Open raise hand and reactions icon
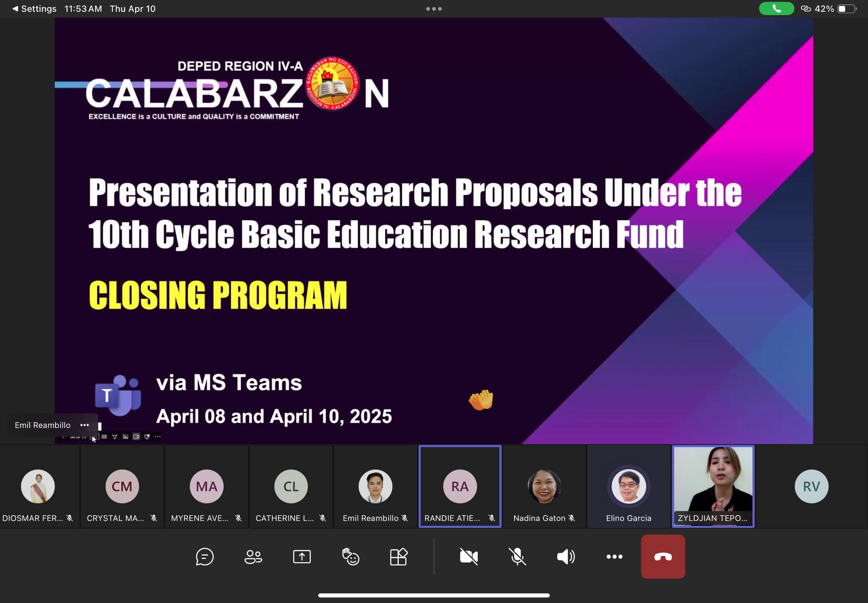 351,556
